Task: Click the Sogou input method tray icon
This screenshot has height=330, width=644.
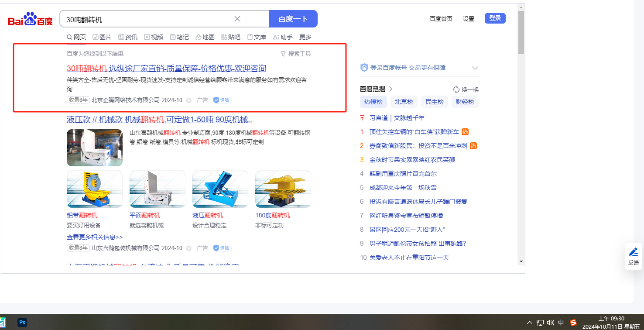Action: 573,323
